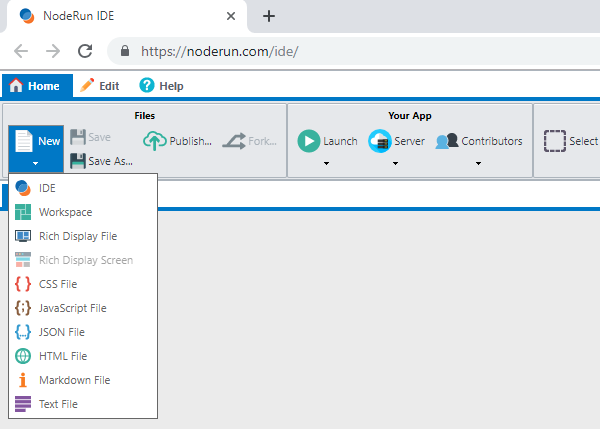This screenshot has height=429, width=600.
Task: Click the Edit pencil icon
Action: [87, 85]
